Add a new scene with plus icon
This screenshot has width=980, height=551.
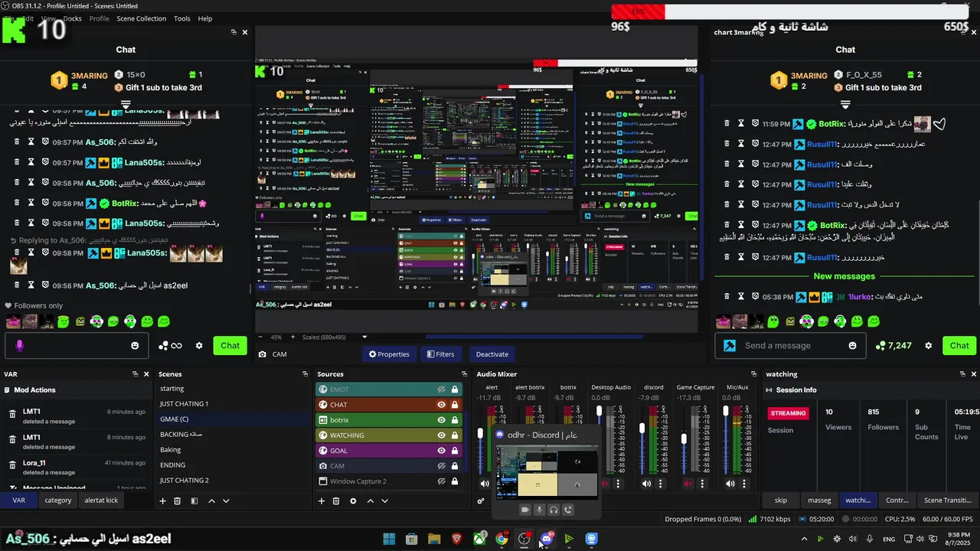(162, 501)
